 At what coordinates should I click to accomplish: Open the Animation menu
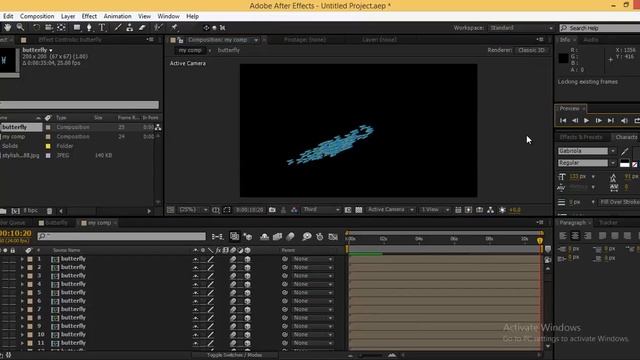(x=118, y=16)
